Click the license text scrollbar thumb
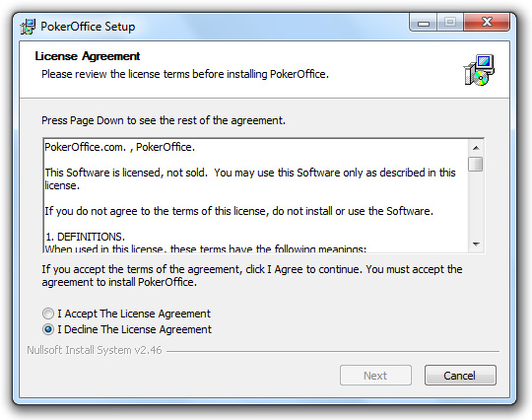 pos(475,165)
